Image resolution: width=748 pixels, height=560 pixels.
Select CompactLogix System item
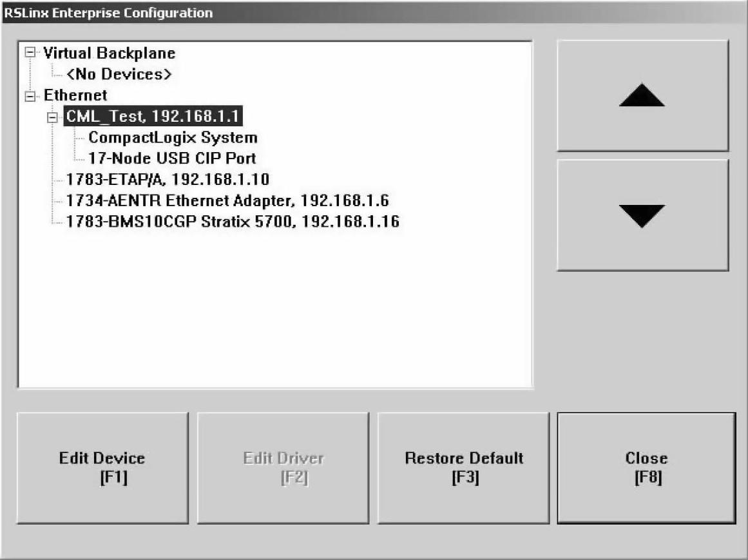(x=173, y=137)
